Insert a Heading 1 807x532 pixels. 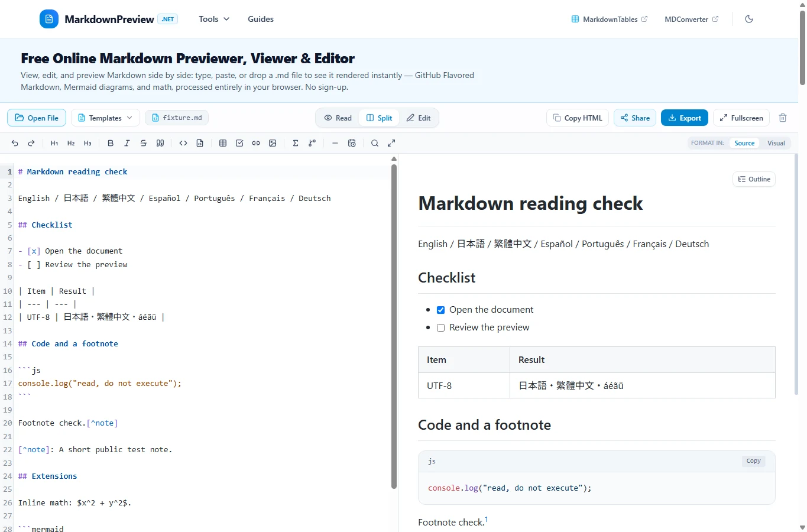tap(54, 143)
